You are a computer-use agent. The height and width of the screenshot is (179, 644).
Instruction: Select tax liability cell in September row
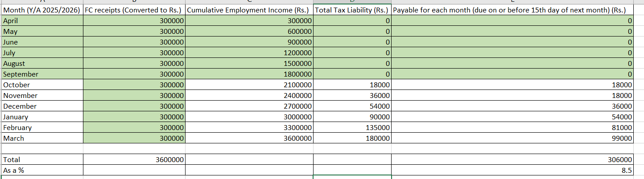[x=352, y=74]
